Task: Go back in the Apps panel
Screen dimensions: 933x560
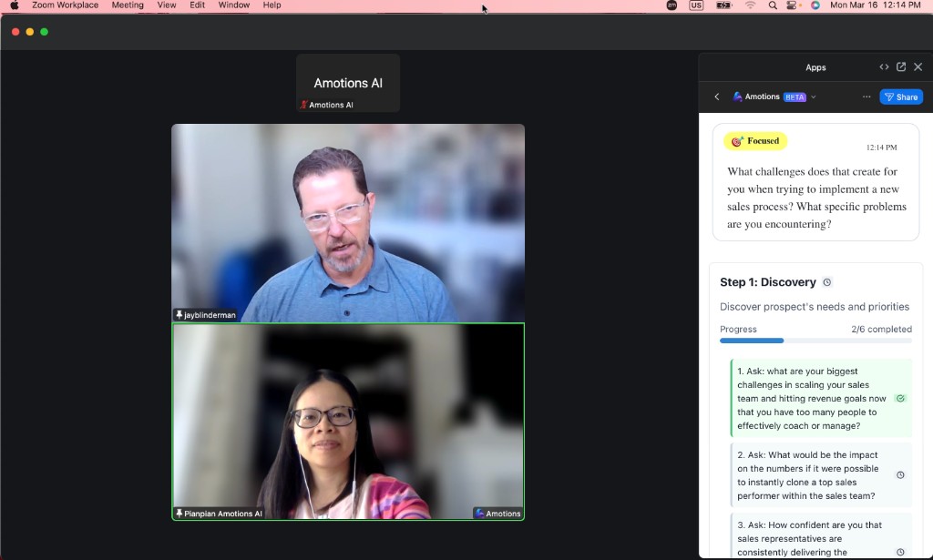Action: tap(717, 97)
